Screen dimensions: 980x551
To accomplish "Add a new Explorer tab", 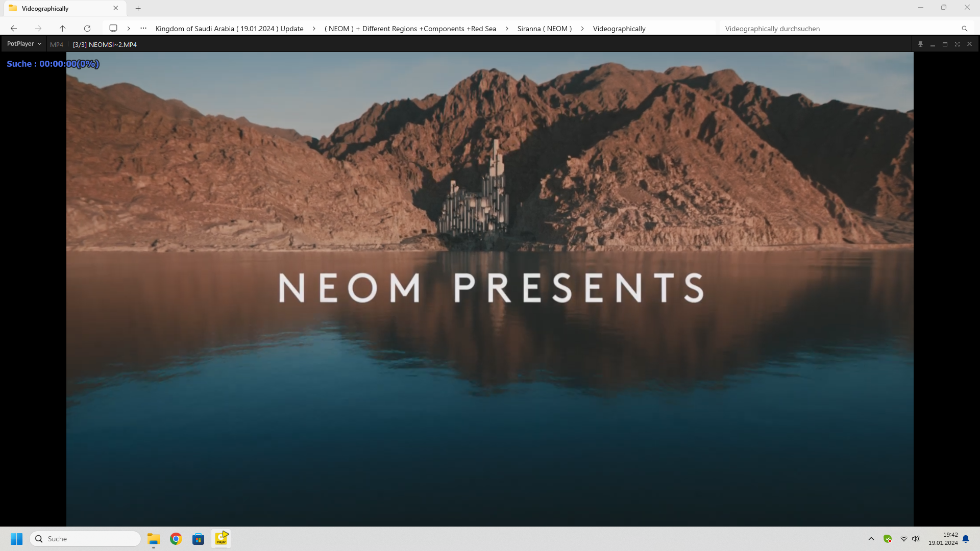I will click(x=138, y=8).
